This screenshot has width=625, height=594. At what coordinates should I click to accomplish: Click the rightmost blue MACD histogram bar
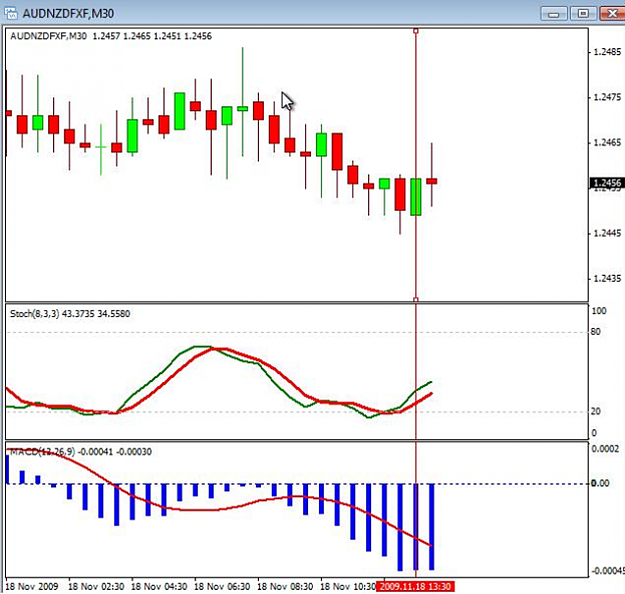tap(432, 527)
